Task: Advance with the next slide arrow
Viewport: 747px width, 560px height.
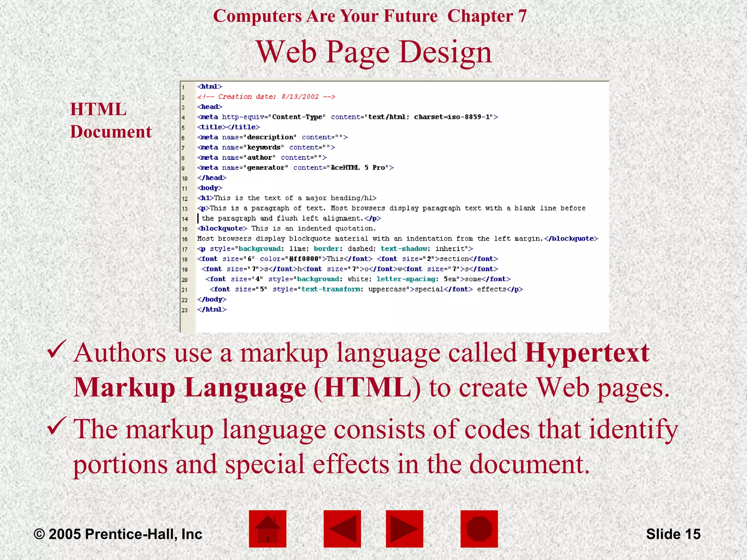Action: click(405, 529)
